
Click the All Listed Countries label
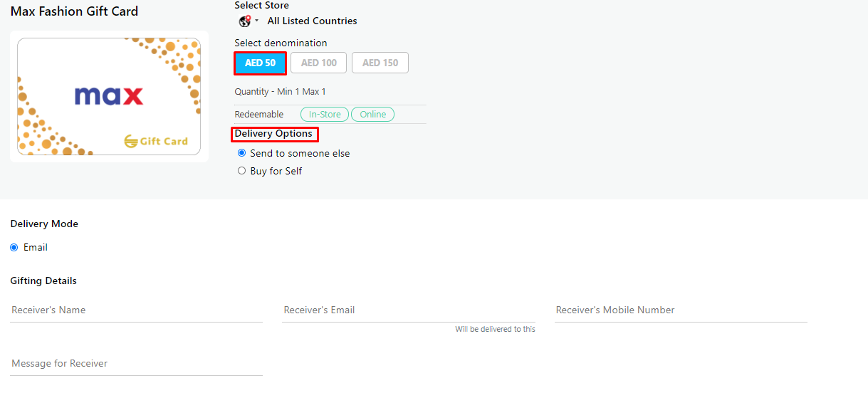pyautogui.click(x=312, y=21)
